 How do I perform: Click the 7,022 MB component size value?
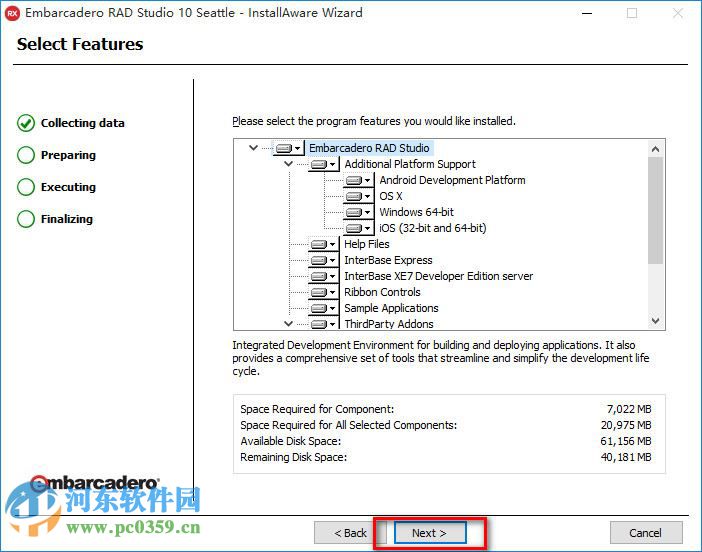point(629,409)
